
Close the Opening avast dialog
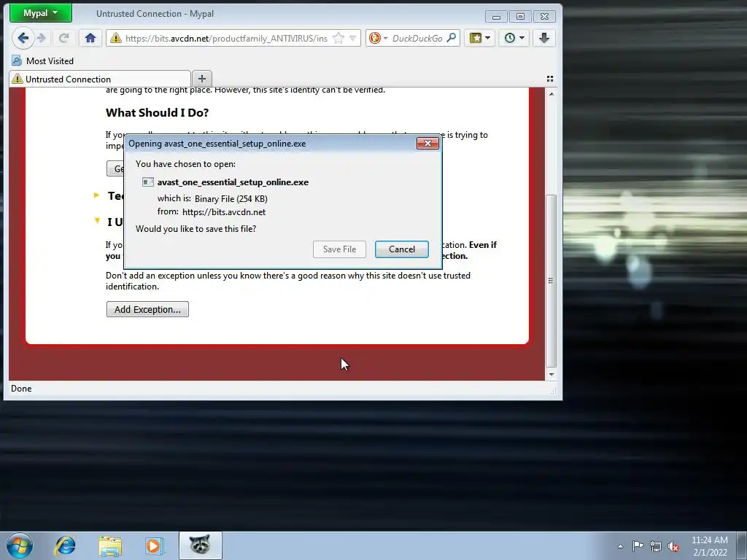pyautogui.click(x=427, y=144)
